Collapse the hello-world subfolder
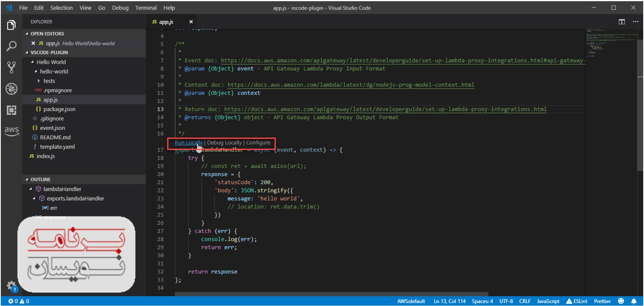Viewport: 644px width, 306px height. (x=36, y=72)
